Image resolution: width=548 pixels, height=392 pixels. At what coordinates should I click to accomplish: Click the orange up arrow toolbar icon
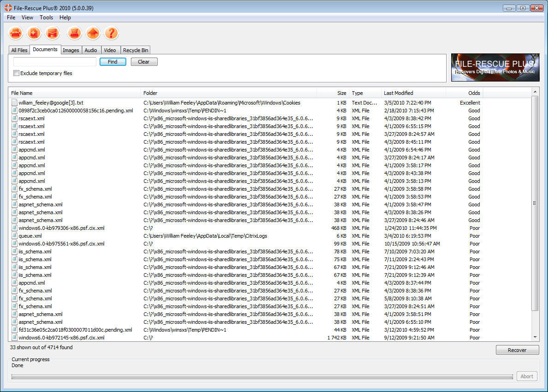point(93,33)
